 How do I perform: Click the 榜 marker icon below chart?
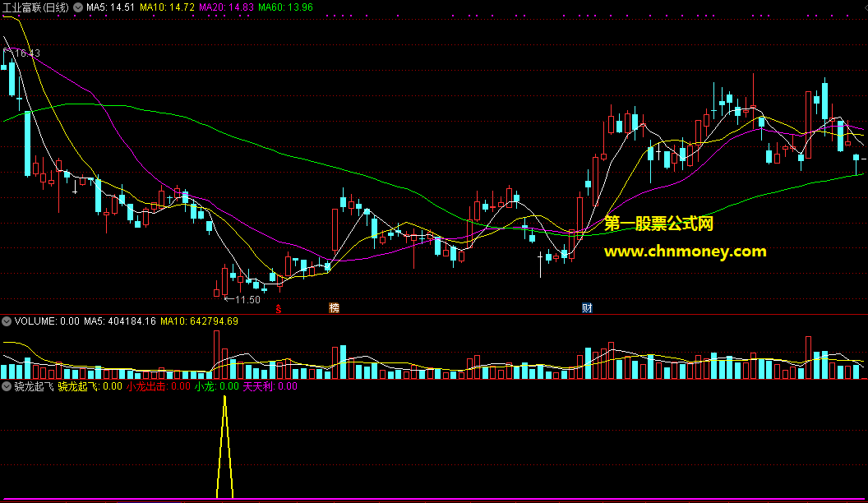[x=335, y=308]
